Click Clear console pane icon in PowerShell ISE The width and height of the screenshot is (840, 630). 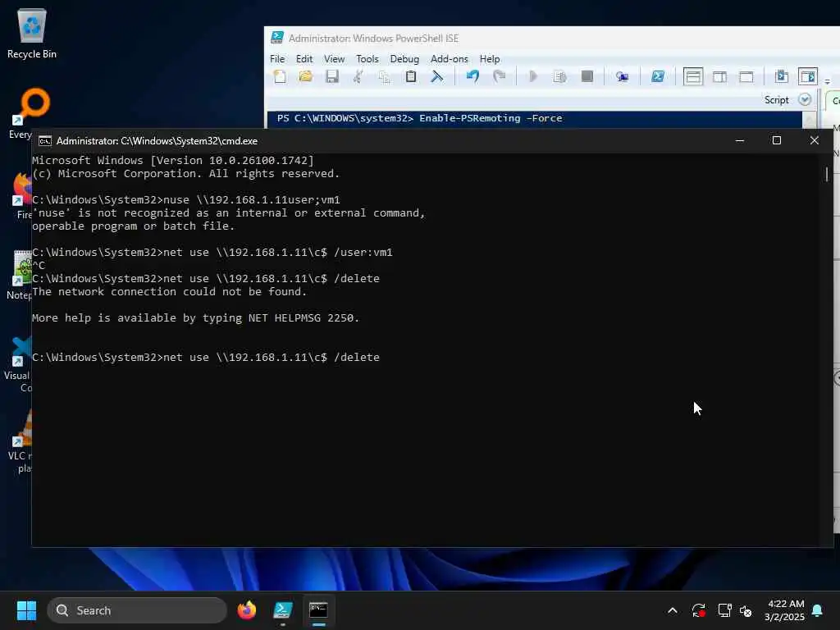[437, 76]
